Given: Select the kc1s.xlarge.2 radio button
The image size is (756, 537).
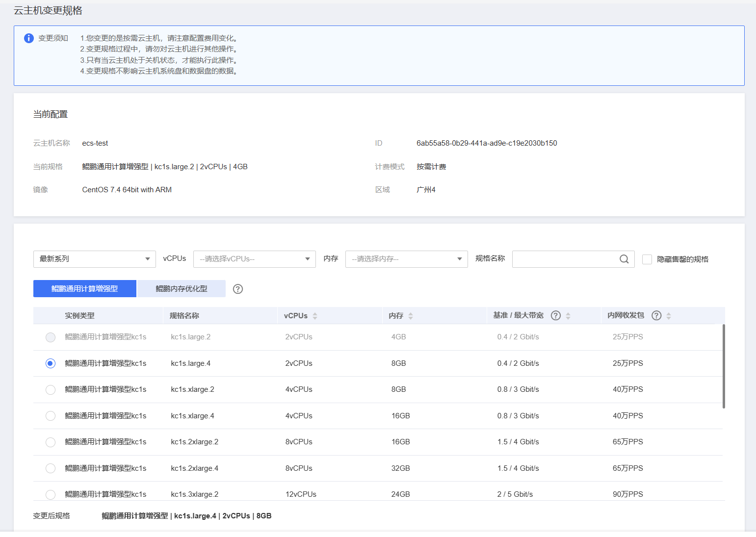Looking at the screenshot, I should tap(51, 390).
